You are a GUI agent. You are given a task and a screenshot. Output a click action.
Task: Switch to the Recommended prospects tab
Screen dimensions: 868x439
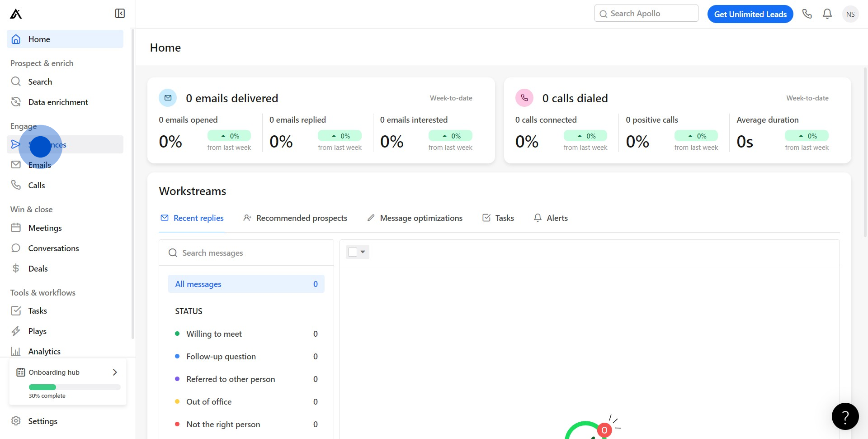[295, 218]
